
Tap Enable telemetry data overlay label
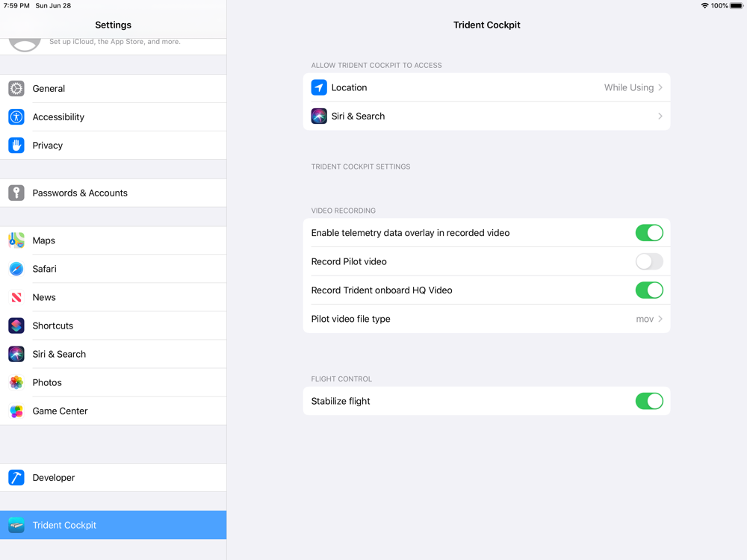(410, 233)
